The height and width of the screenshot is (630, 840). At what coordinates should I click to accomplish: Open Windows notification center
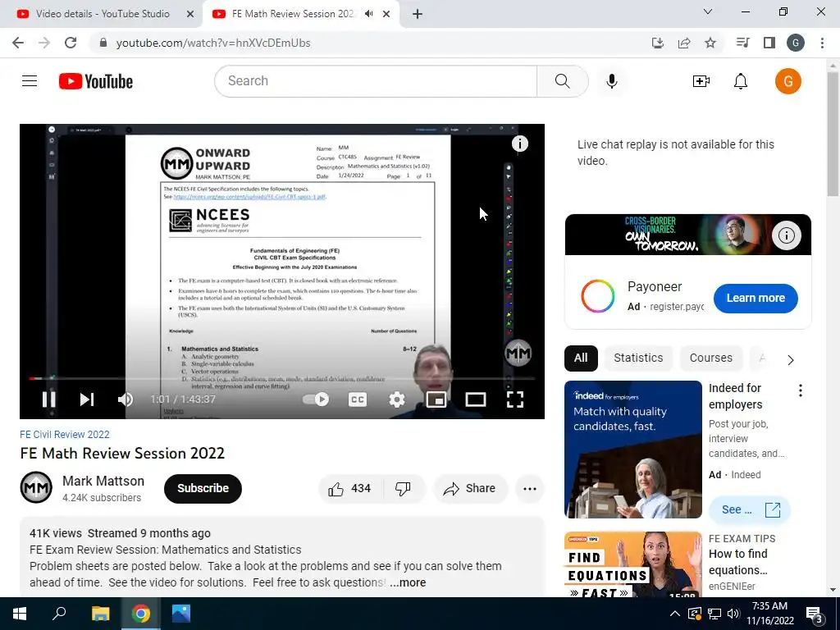tap(815, 615)
